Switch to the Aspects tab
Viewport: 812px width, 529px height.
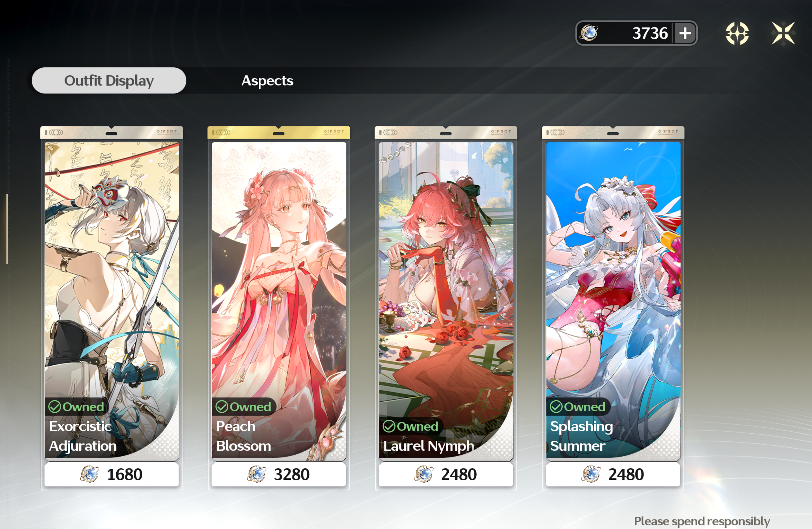point(267,81)
